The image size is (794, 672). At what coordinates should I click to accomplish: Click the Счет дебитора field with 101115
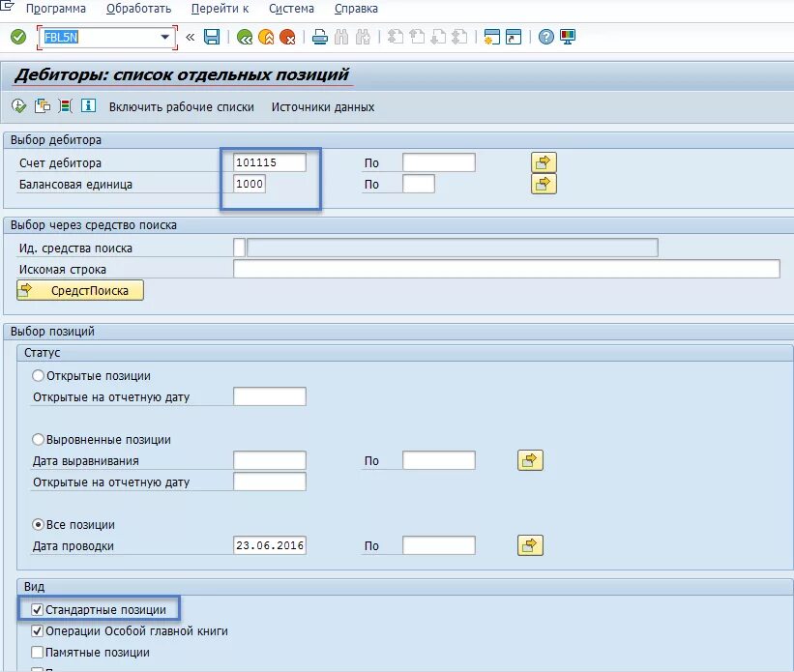tap(270, 162)
